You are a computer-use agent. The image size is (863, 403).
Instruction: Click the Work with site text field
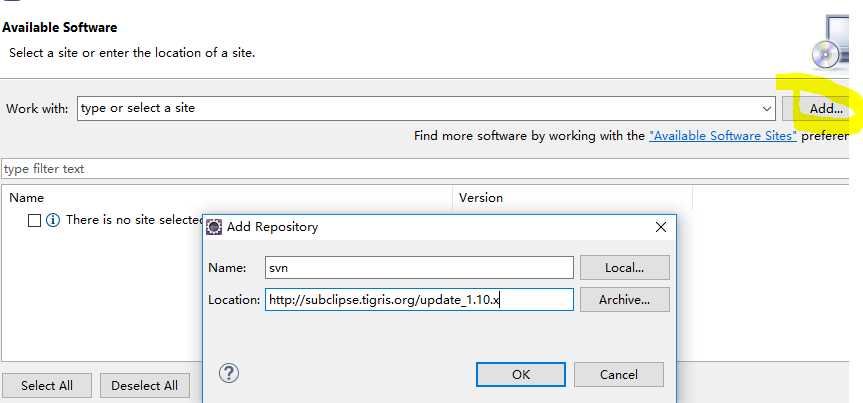tap(418, 108)
